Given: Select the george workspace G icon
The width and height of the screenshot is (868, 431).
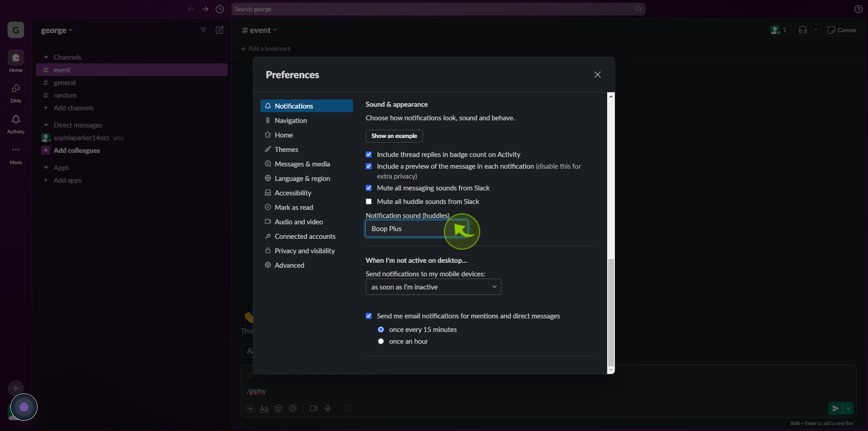Looking at the screenshot, I should [x=16, y=30].
